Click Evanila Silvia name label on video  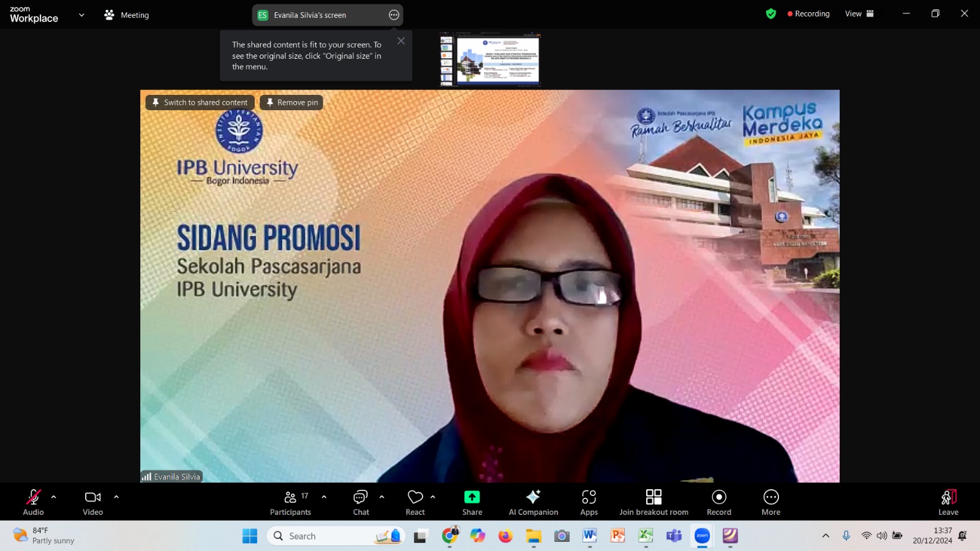171,476
